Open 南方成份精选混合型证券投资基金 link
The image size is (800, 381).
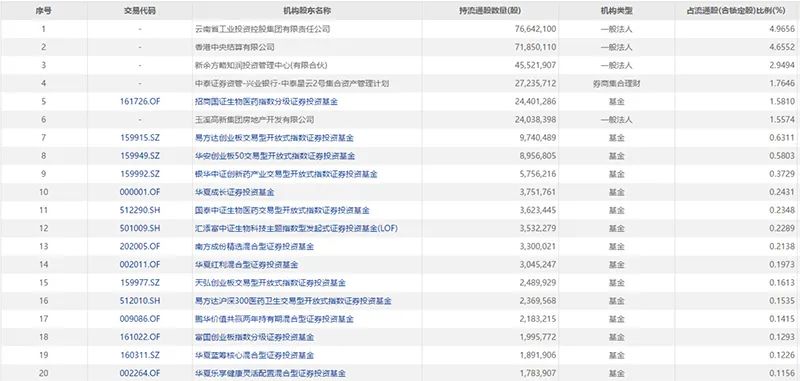coord(255,246)
